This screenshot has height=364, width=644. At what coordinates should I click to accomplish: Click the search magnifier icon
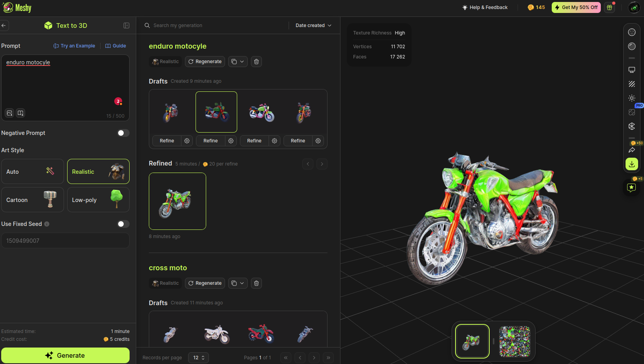click(147, 25)
